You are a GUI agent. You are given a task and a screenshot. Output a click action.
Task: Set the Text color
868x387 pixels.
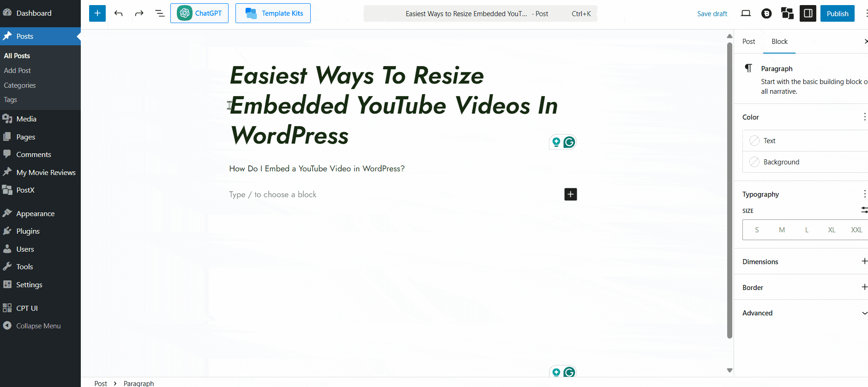[805, 140]
